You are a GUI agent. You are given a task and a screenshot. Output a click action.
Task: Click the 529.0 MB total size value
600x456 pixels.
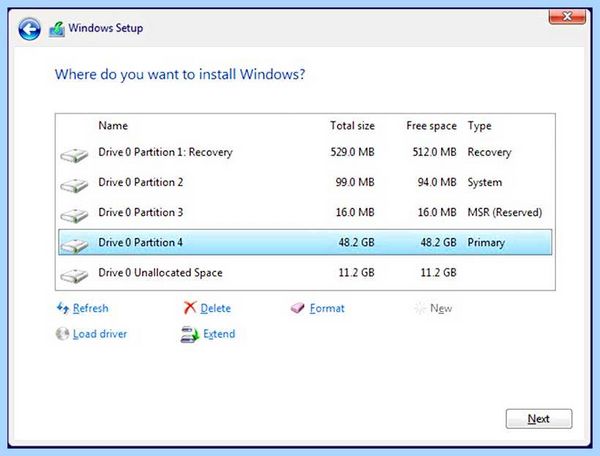coord(352,152)
